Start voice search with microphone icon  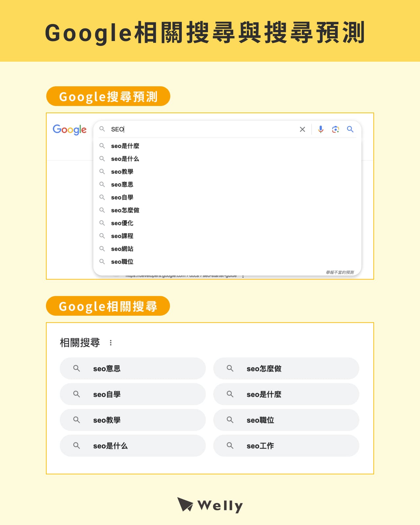click(321, 129)
